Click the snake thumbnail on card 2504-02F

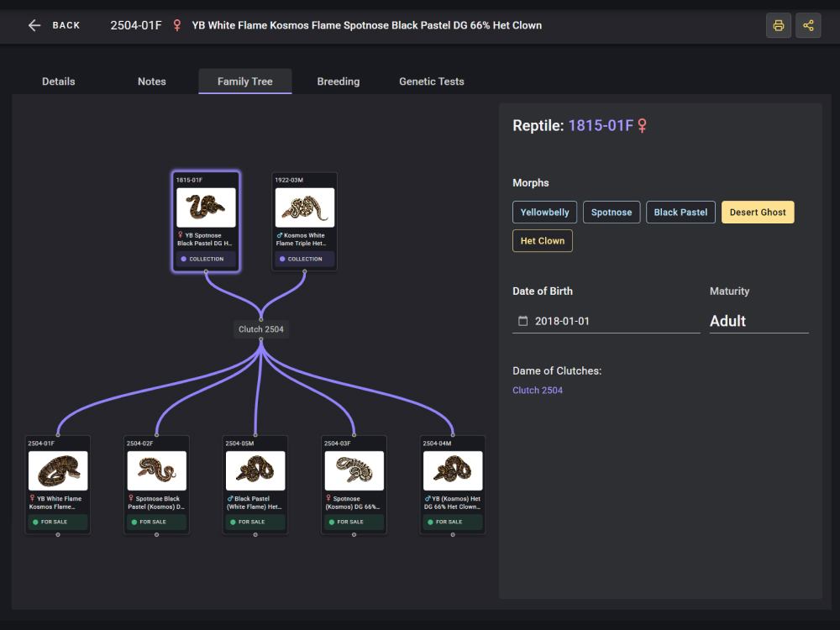[157, 470]
